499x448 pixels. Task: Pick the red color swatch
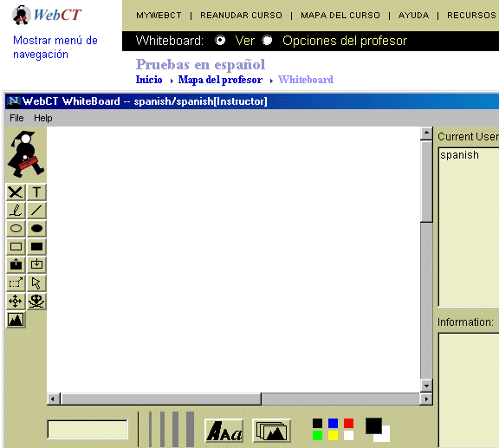(348, 424)
